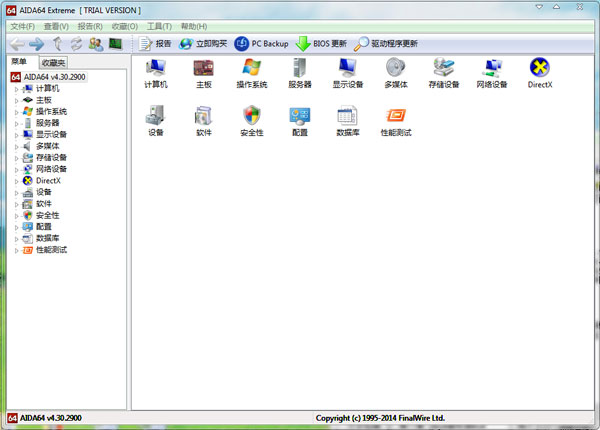Click the Forward arrow toolbar icon

(37, 44)
